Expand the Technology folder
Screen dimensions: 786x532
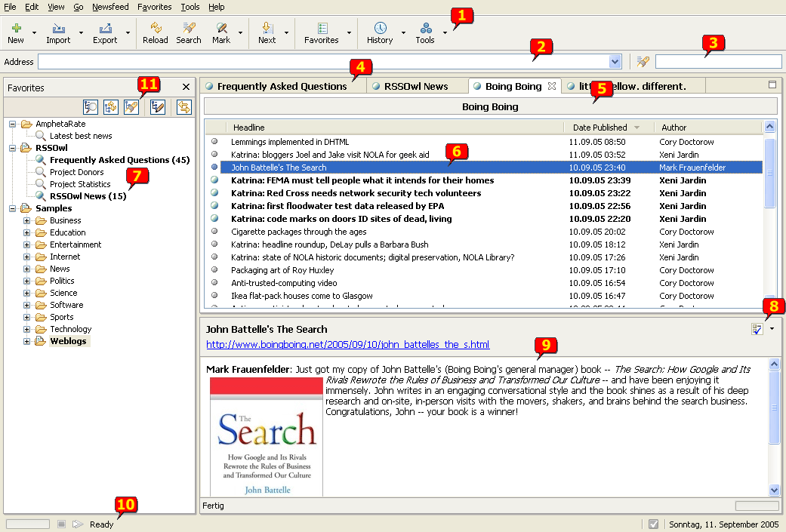pos(26,329)
